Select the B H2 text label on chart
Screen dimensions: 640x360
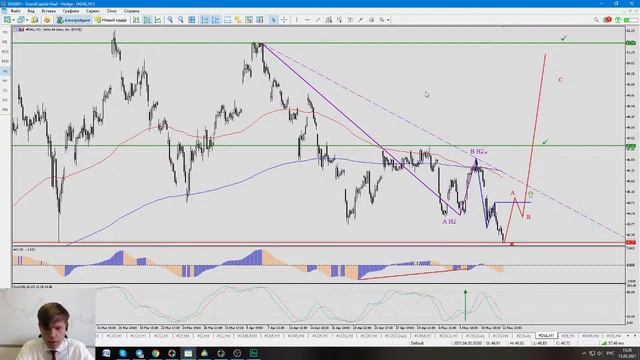[x=477, y=152]
